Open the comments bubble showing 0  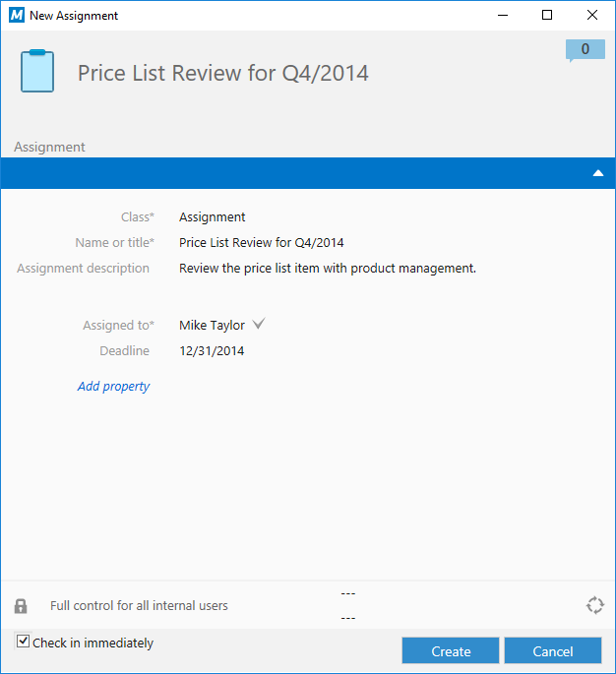pyautogui.click(x=585, y=50)
